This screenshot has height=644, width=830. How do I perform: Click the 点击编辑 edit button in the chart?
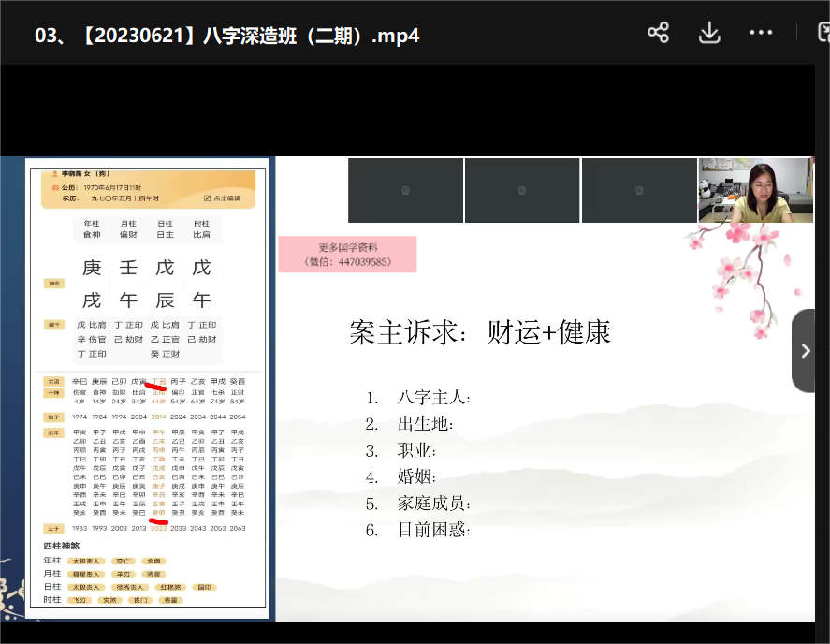pos(226,198)
